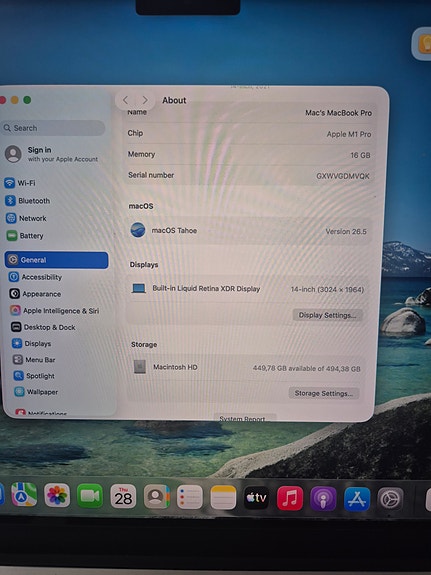Open Spotlight settings

[x=34, y=376]
